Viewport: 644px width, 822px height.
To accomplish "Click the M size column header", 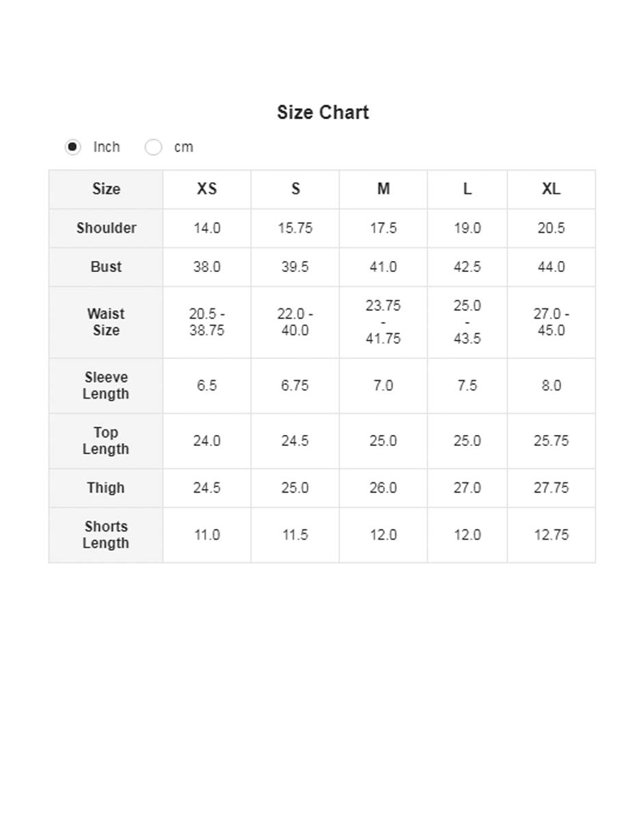I will coord(383,189).
